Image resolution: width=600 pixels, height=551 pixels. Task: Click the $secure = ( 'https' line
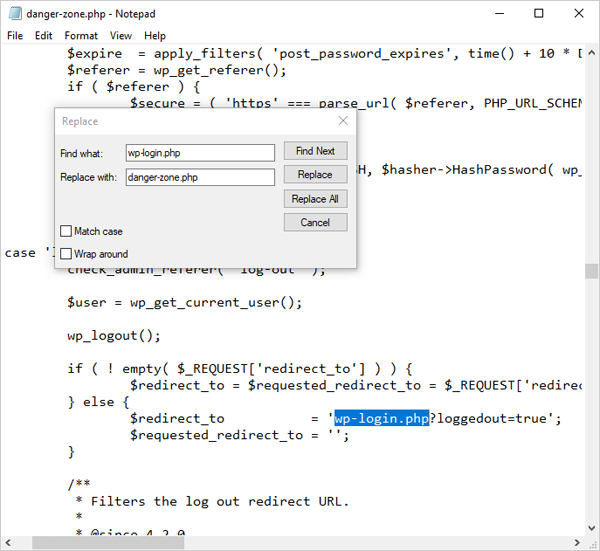click(x=356, y=103)
